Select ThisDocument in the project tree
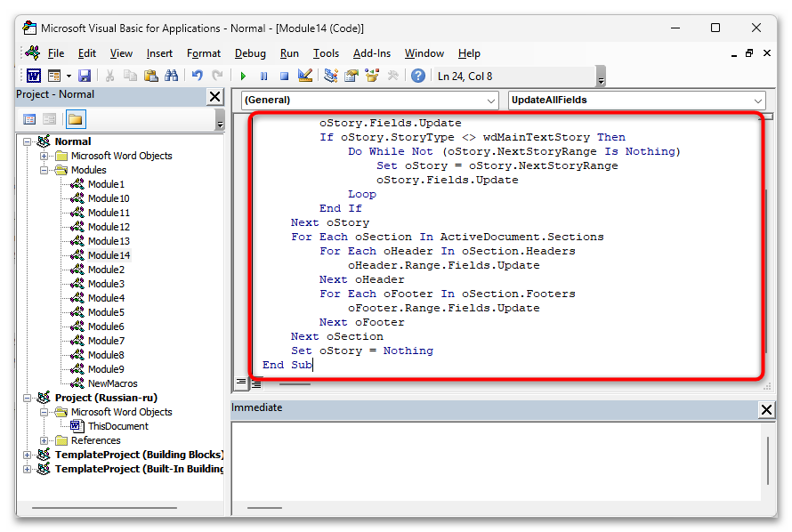The height and width of the screenshot is (532, 792). pyautogui.click(x=118, y=426)
